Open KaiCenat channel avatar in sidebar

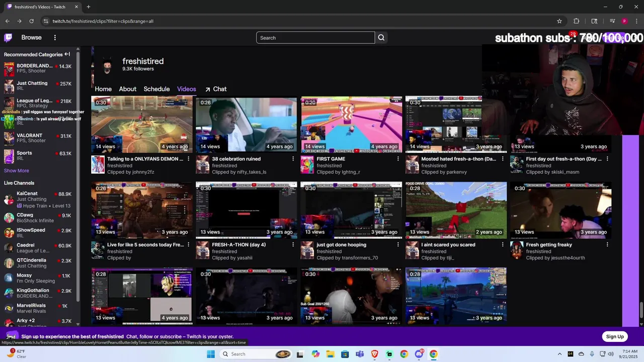(9, 199)
